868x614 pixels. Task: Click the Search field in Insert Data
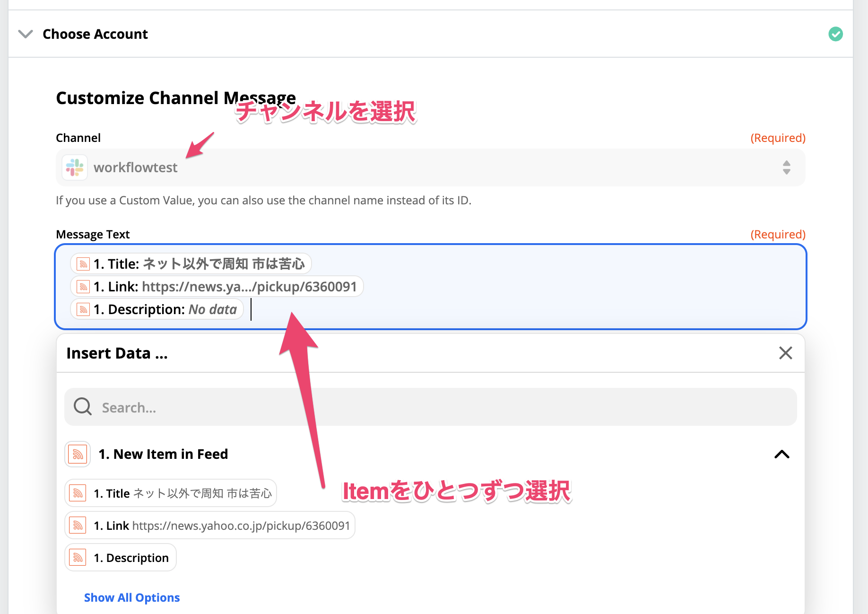[x=430, y=407]
